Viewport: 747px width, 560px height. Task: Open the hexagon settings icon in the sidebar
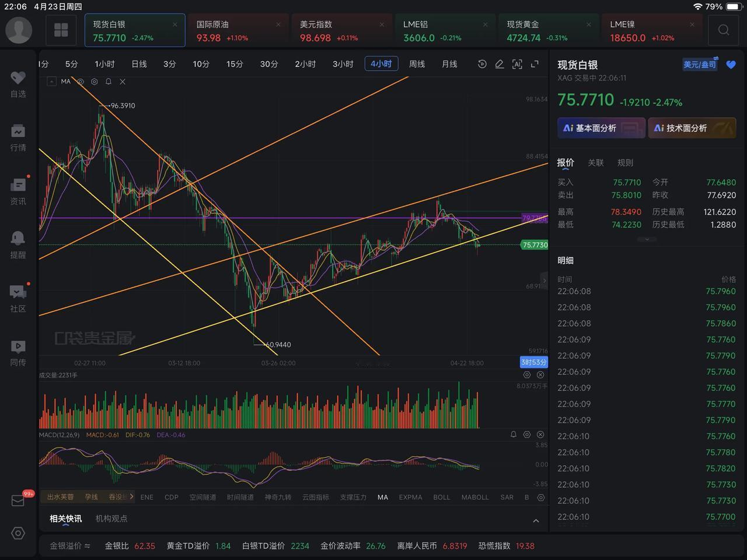coord(18,533)
